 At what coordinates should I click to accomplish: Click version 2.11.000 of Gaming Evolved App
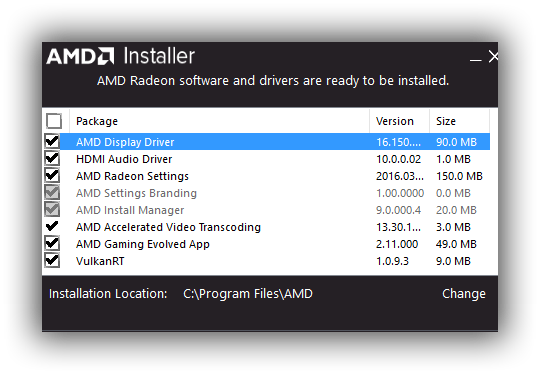coord(397,244)
